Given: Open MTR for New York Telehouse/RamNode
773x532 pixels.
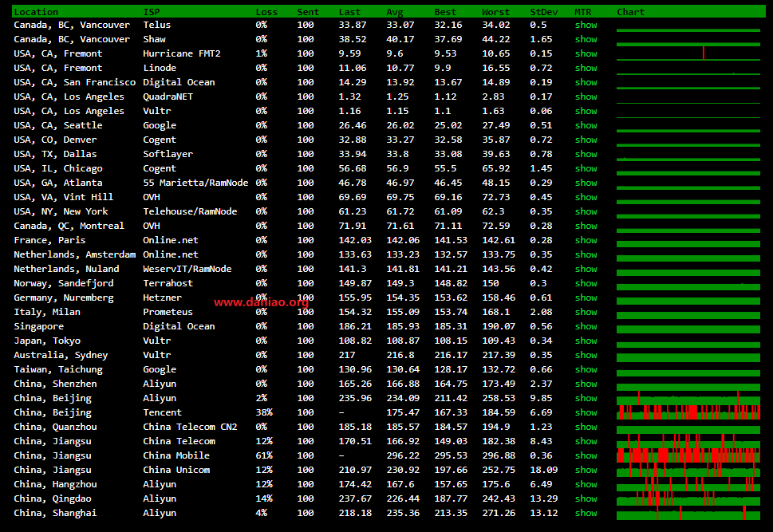Looking at the screenshot, I should coord(586,211).
